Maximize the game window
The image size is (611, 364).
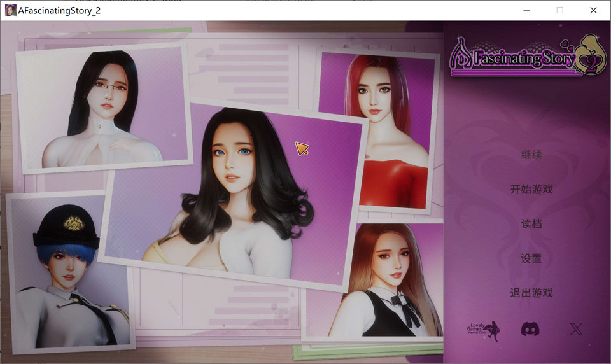pyautogui.click(x=559, y=10)
